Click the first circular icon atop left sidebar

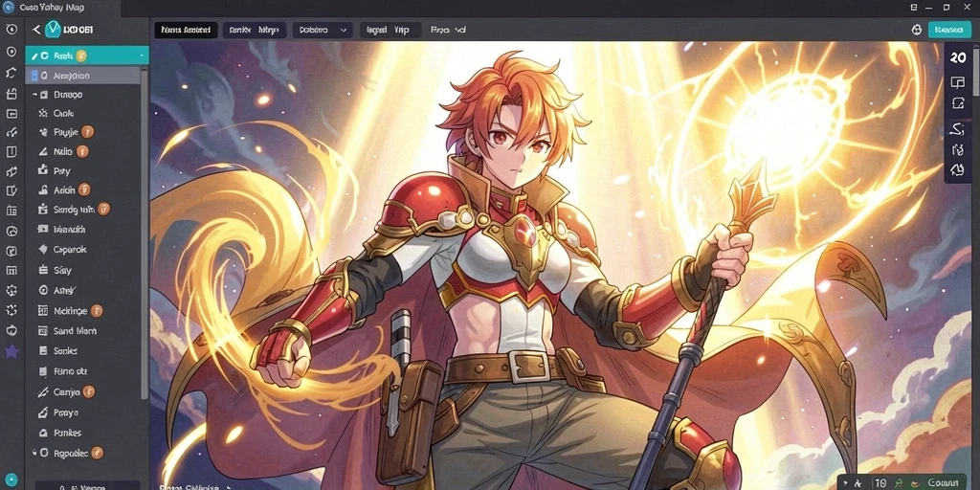click(x=11, y=30)
